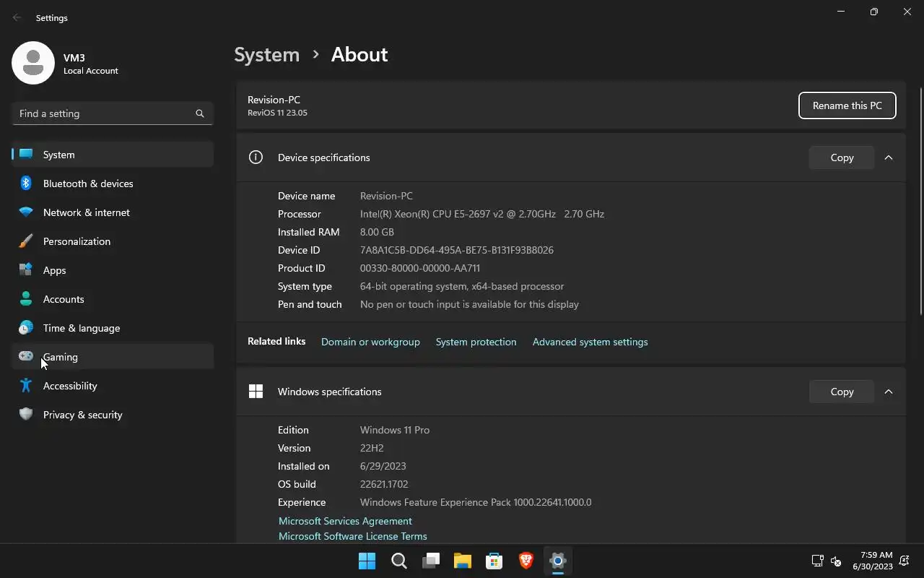Open Advanced system settings link
The image size is (924, 578).
(x=590, y=342)
